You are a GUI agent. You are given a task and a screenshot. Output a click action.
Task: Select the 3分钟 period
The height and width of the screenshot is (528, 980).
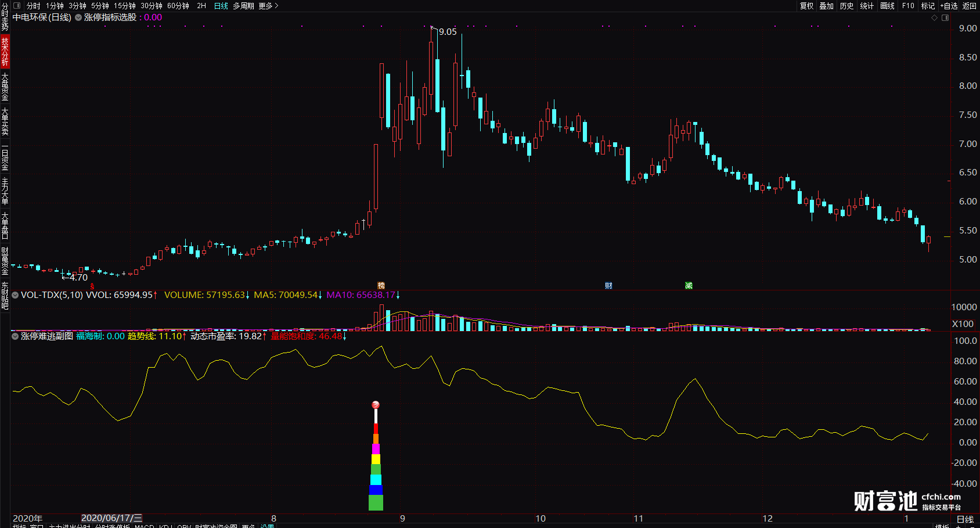78,6
